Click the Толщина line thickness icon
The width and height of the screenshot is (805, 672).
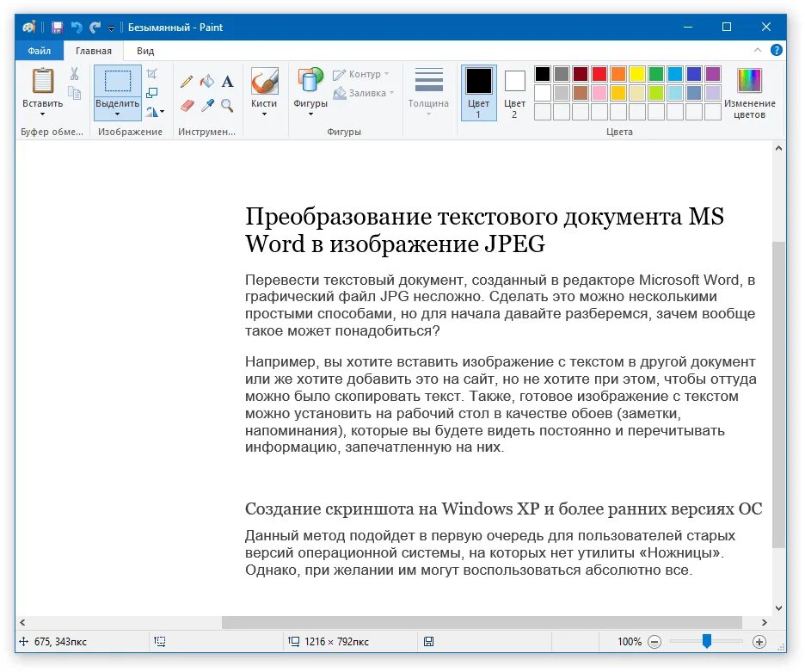point(428,81)
